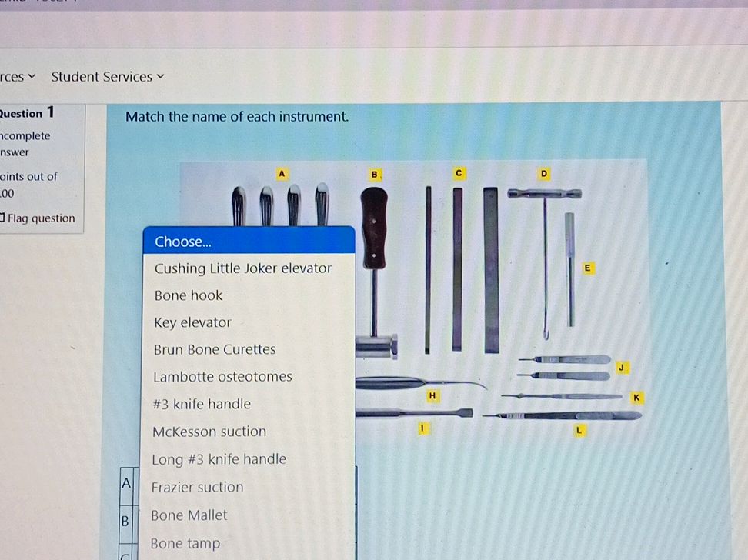This screenshot has width=748, height=560.
Task: Click the yellow K marker next to the long handle
Action: tap(637, 398)
